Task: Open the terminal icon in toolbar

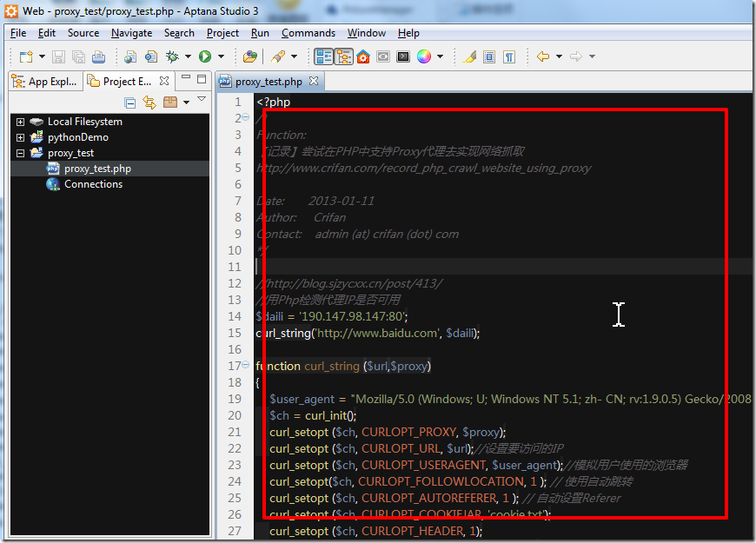Action: (x=402, y=56)
